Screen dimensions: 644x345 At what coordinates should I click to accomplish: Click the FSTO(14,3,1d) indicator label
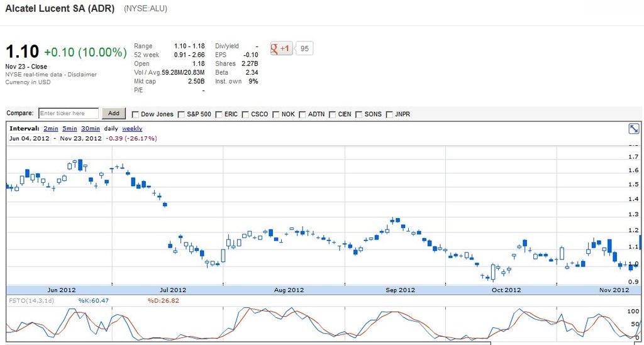31,300
